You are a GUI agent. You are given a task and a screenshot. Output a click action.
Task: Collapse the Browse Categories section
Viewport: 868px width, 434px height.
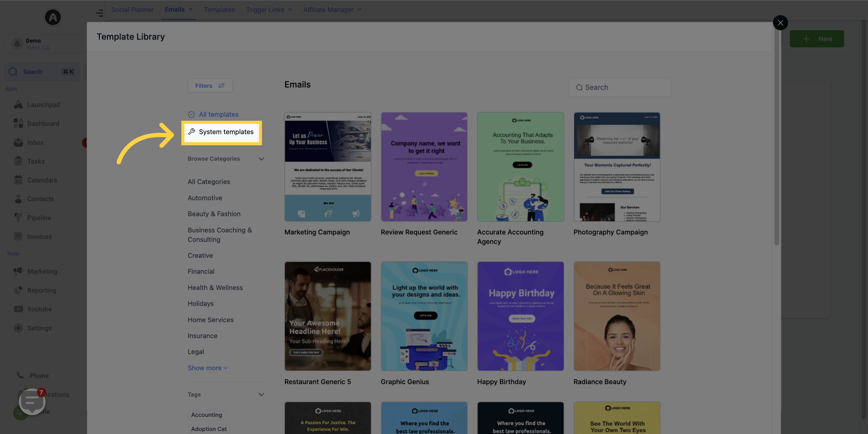coord(261,159)
